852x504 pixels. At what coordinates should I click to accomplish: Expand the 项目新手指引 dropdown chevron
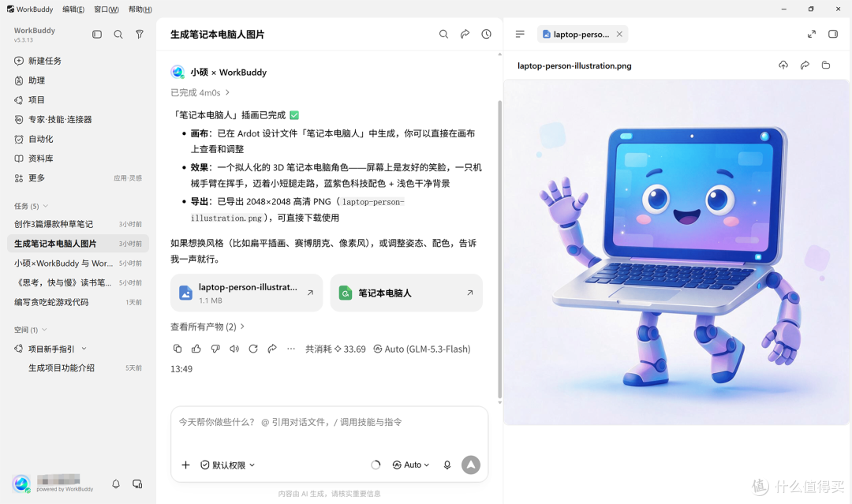click(84, 349)
